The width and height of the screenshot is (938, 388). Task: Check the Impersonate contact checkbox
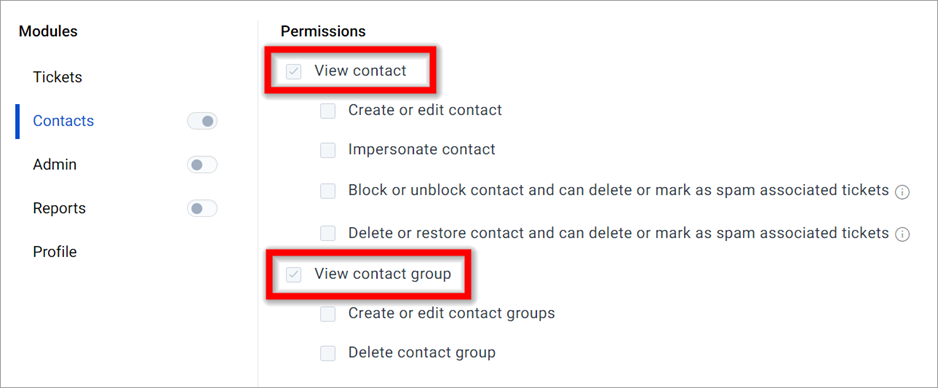tap(328, 149)
